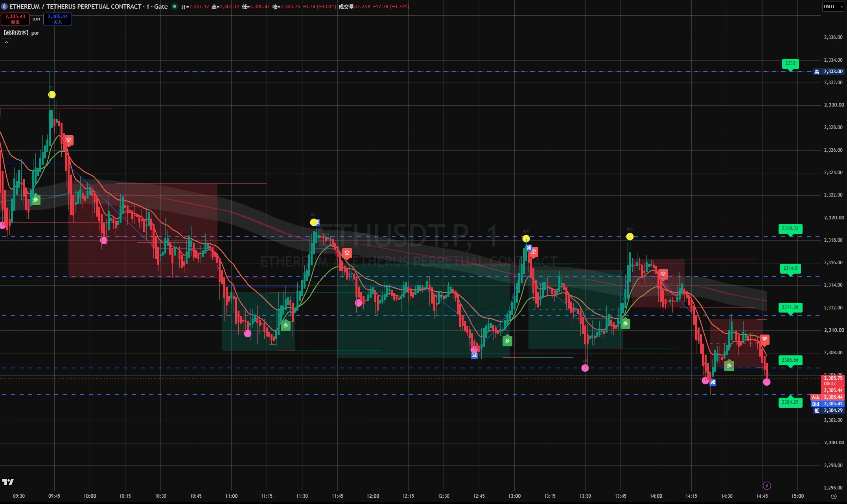Screen dimensions: 847x504
Task: Click the 2,305.43 sell button
Action: coord(15,19)
